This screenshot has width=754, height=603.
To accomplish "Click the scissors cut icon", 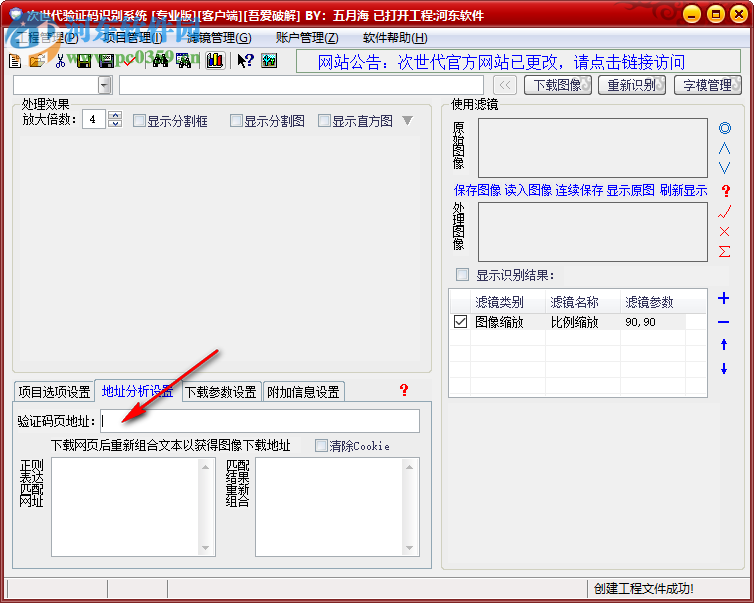I will pyautogui.click(x=60, y=61).
